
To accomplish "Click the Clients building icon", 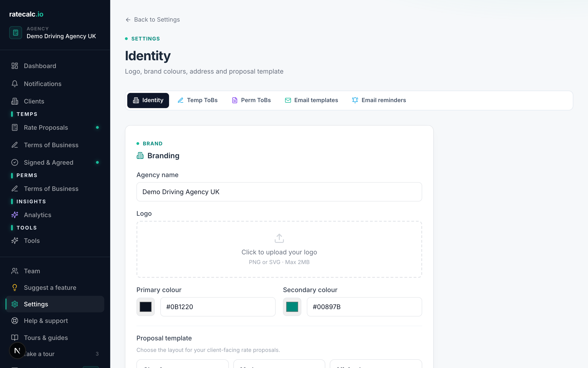I will 14,101.
